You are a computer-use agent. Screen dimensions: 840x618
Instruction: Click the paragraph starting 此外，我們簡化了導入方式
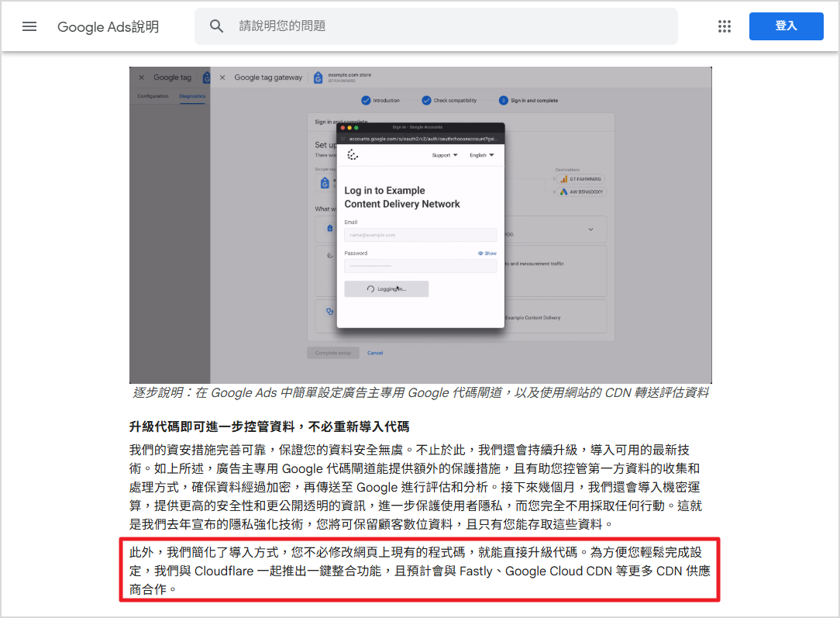pos(420,571)
